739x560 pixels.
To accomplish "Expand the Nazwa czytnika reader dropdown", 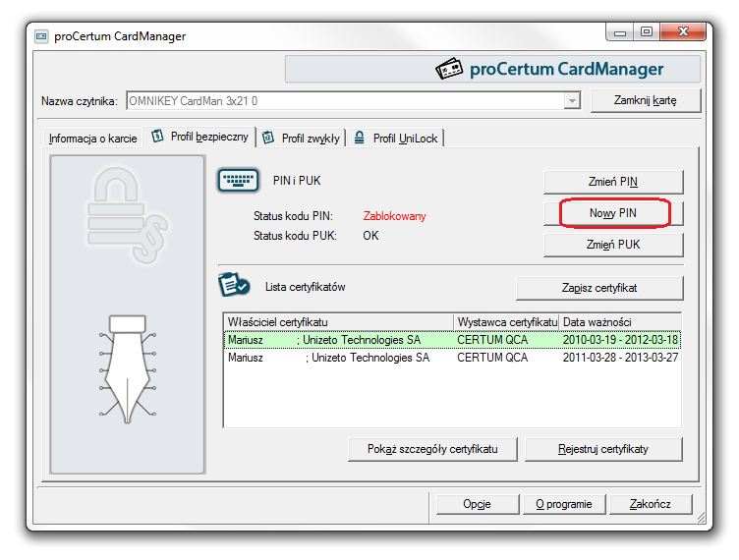I will tap(572, 101).
